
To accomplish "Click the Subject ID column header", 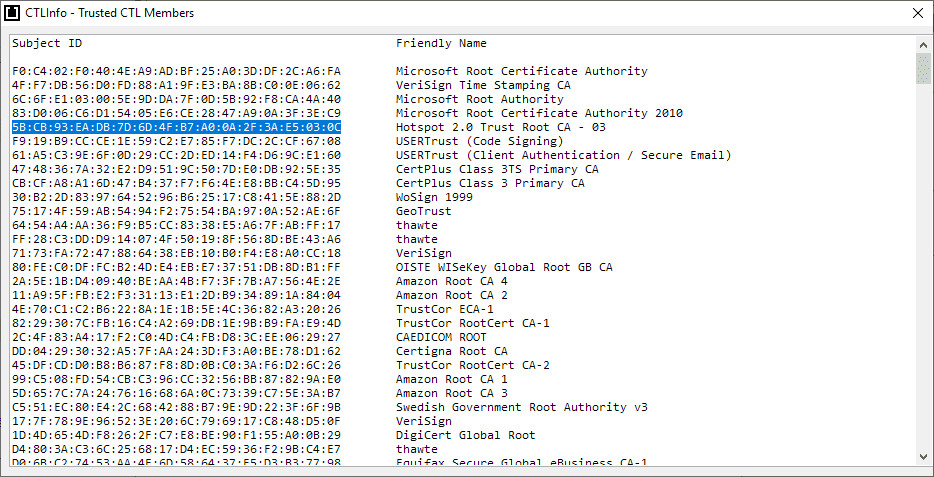I will click(x=47, y=43).
